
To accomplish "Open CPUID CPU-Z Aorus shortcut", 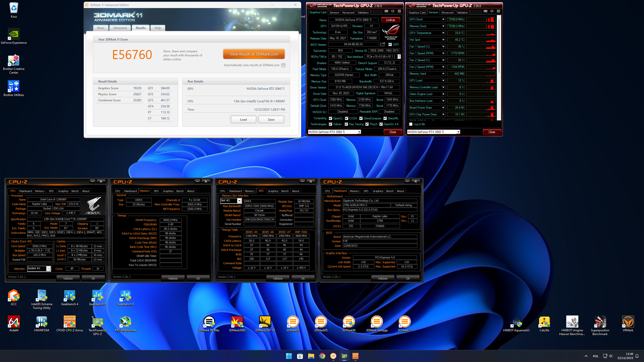I will click(x=70, y=324).
